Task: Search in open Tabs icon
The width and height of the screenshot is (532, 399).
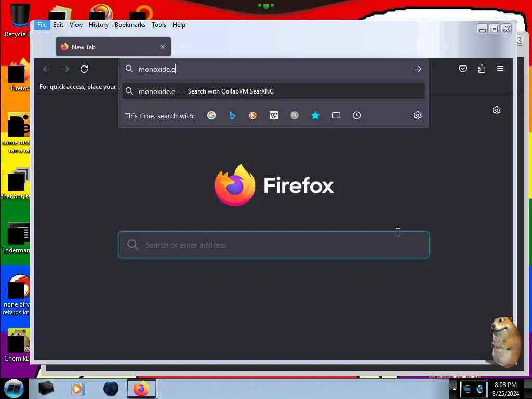Action: 336,116
